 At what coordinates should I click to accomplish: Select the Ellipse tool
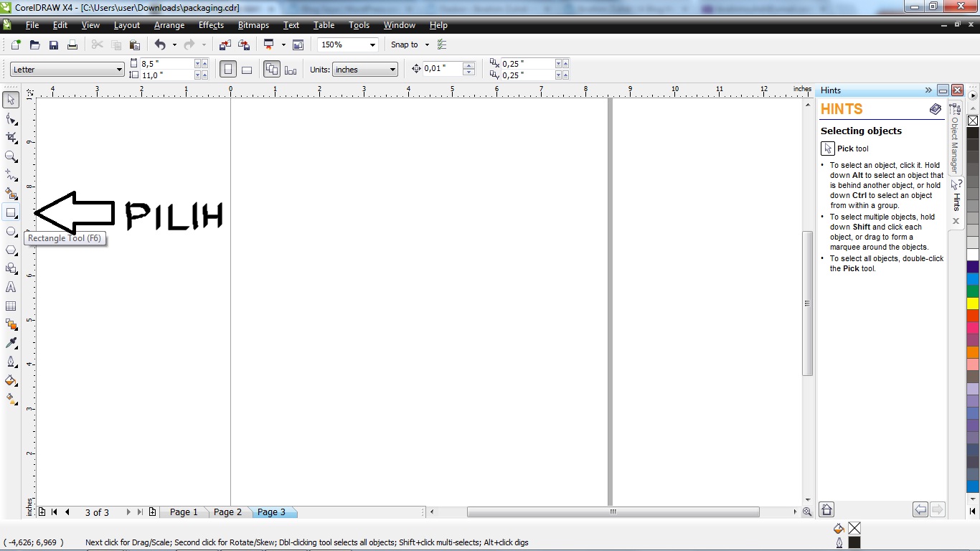11,231
